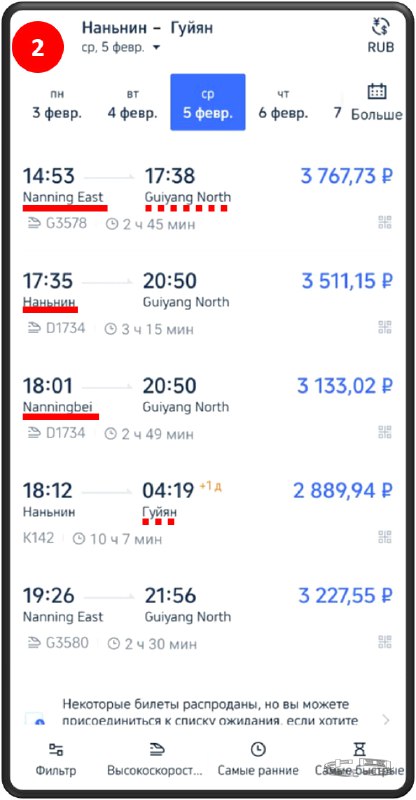
Task: Select the пн 3 февр. date tab
Action: pos(57,105)
